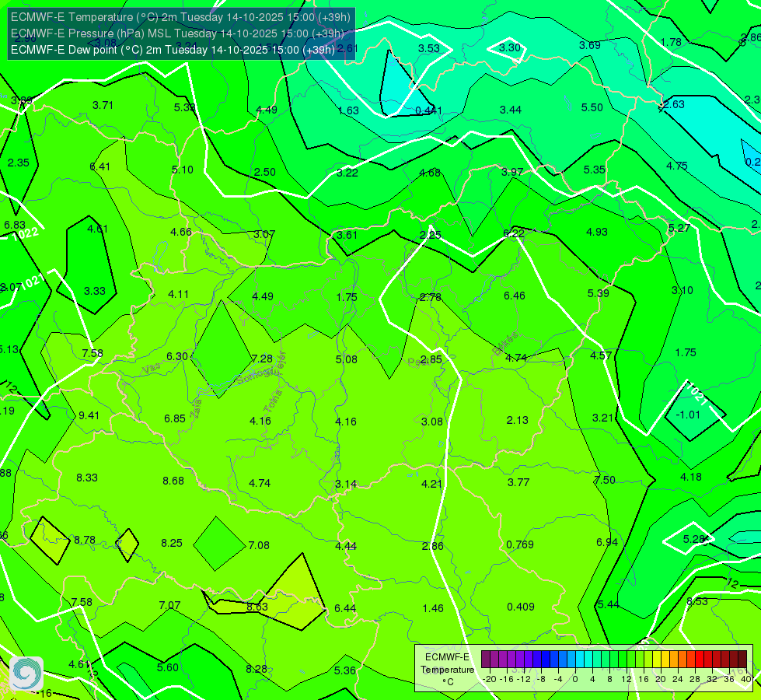Click the dew point value 3.71
This screenshot has width=761, height=700.
pyautogui.click(x=103, y=105)
